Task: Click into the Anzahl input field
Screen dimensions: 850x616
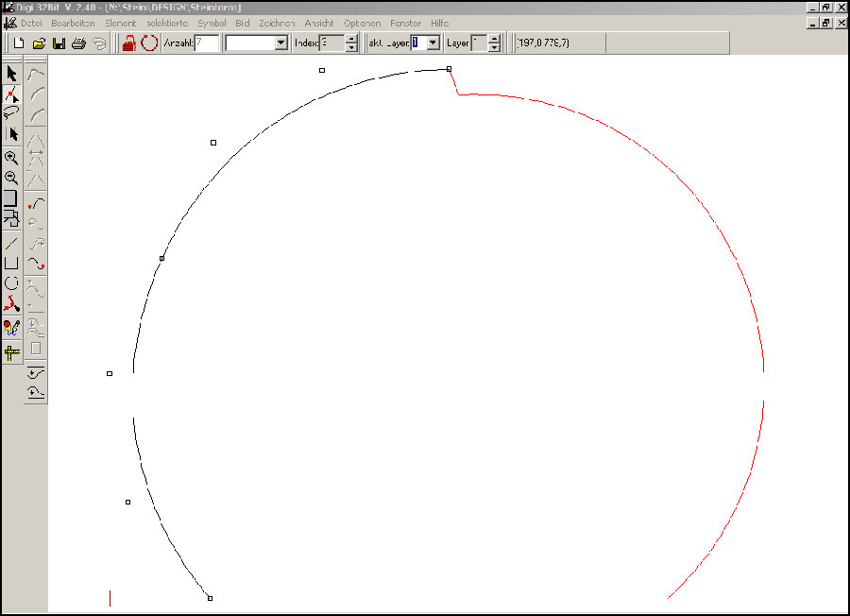Action: 207,43
